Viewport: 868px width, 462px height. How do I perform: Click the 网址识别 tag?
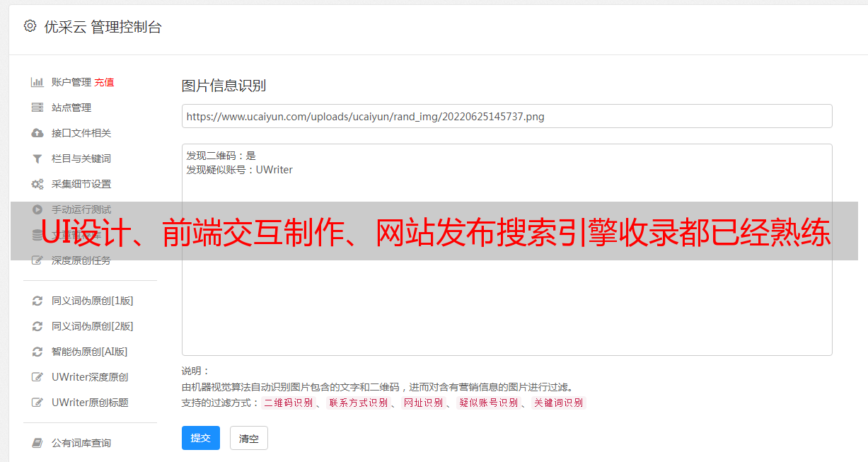423,403
